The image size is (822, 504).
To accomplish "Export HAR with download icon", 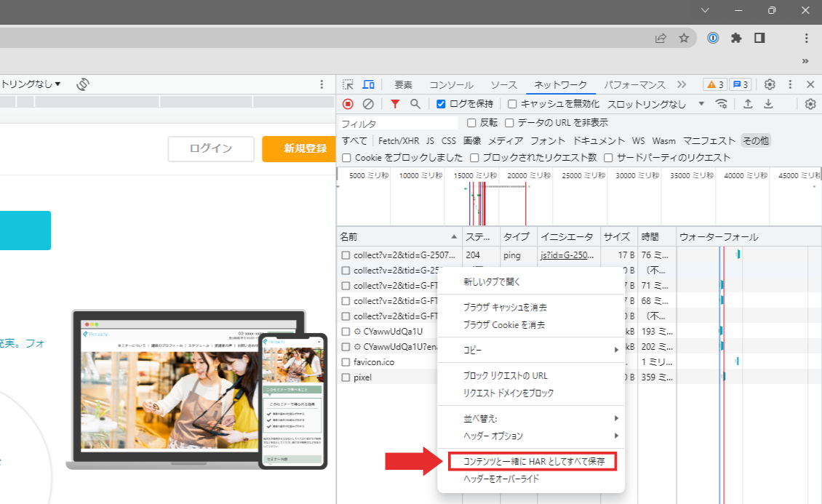I will pos(768,104).
